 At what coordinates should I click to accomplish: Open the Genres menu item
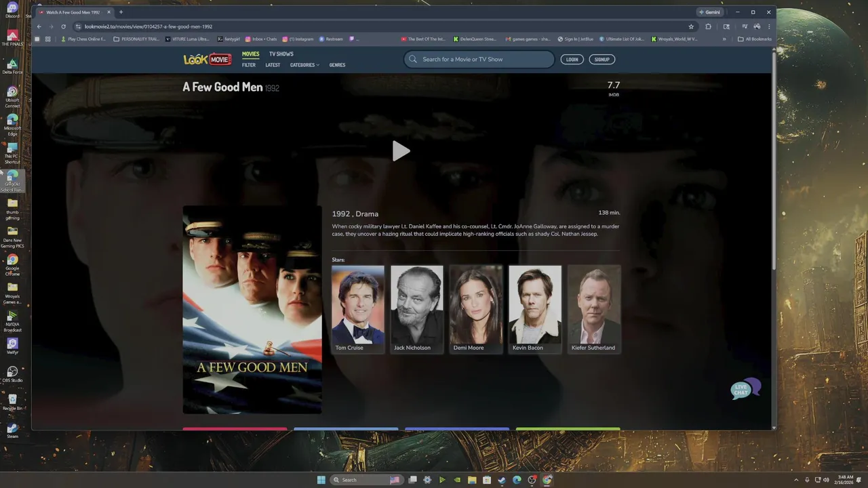point(337,65)
